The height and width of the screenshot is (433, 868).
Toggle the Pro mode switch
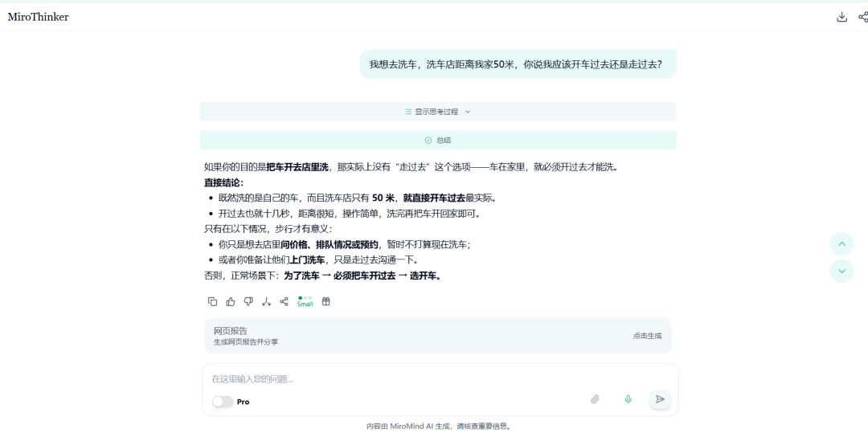pyautogui.click(x=223, y=402)
